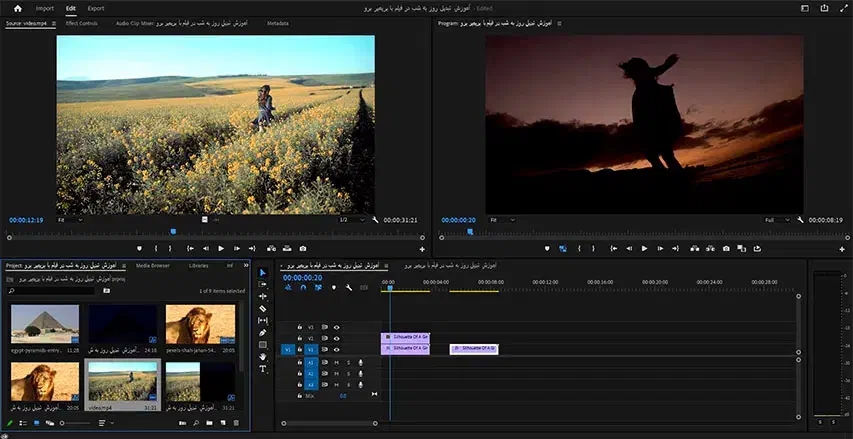Expand Source monitor 1/2 resolution dropdown
Viewport: 853px width, 439px height.
point(350,219)
